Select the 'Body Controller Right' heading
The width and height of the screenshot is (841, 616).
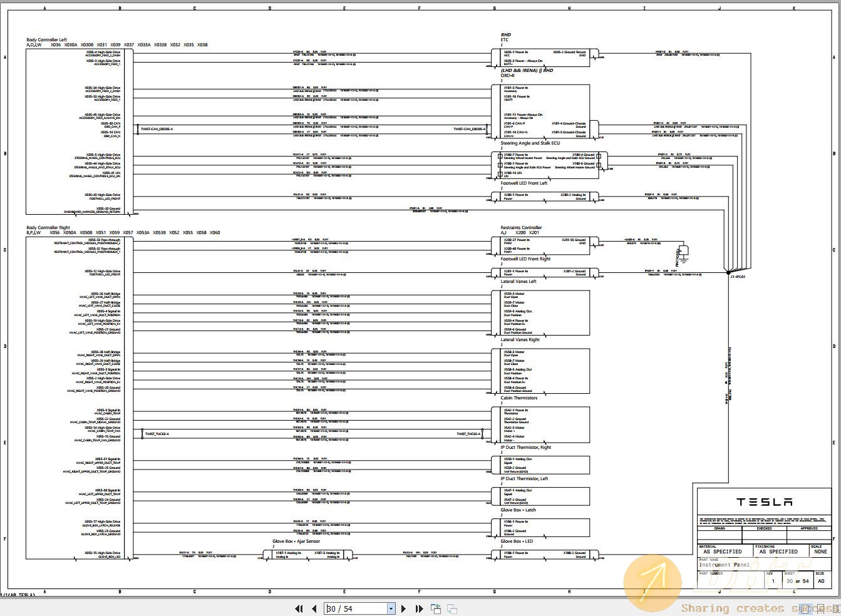[48, 227]
